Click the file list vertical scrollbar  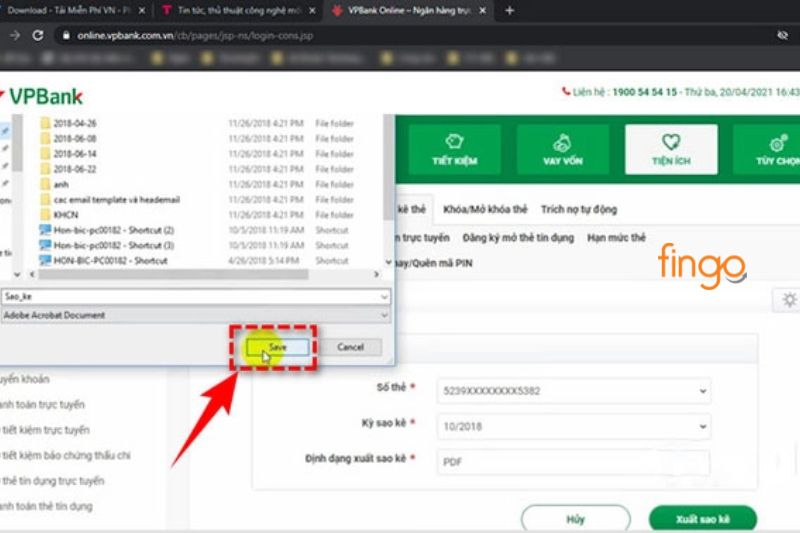tap(388, 168)
